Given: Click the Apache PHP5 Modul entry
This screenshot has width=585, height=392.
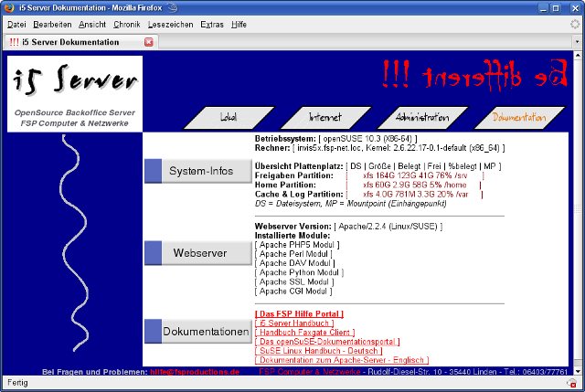Looking at the screenshot, I should click(297, 245).
